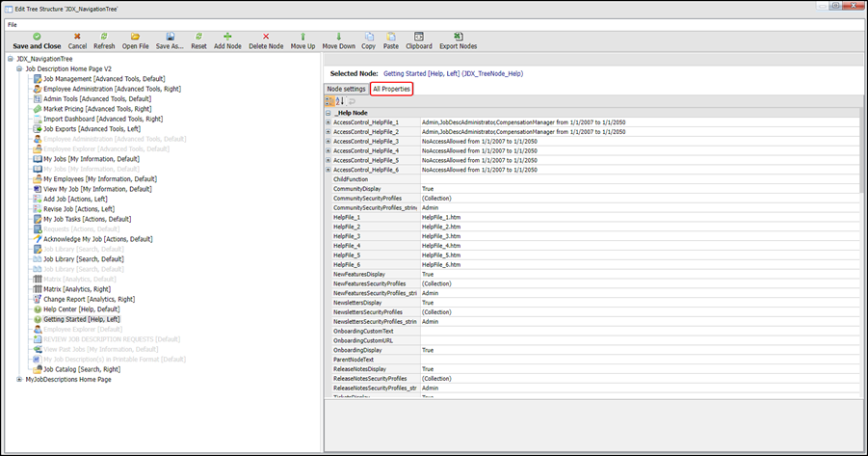Toggle categorized view in property grid
The image size is (868, 456).
click(x=330, y=101)
